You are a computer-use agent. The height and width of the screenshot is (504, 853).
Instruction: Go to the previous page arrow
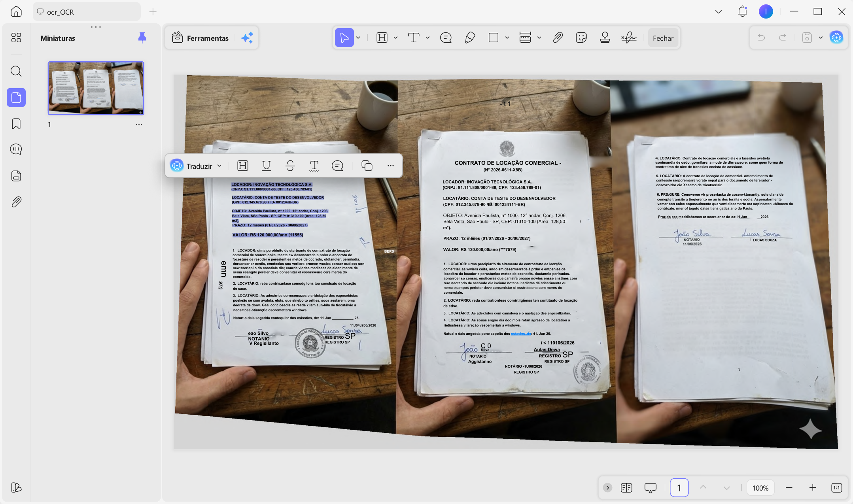coord(703,488)
